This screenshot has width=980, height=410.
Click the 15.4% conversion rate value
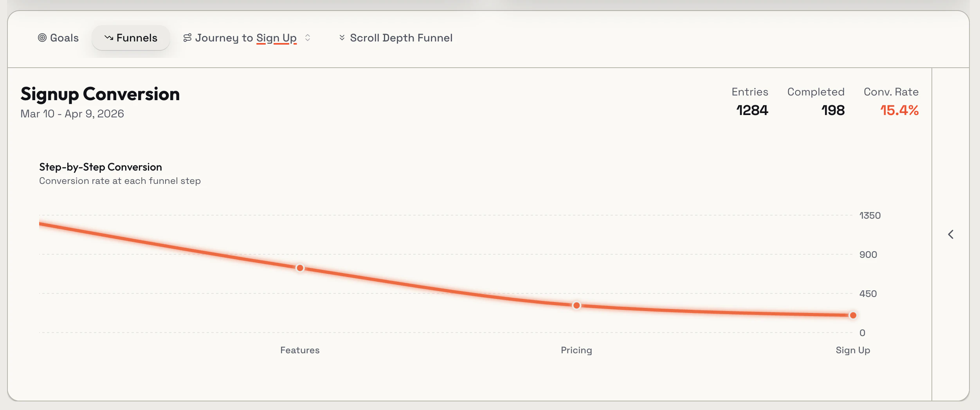[900, 111]
